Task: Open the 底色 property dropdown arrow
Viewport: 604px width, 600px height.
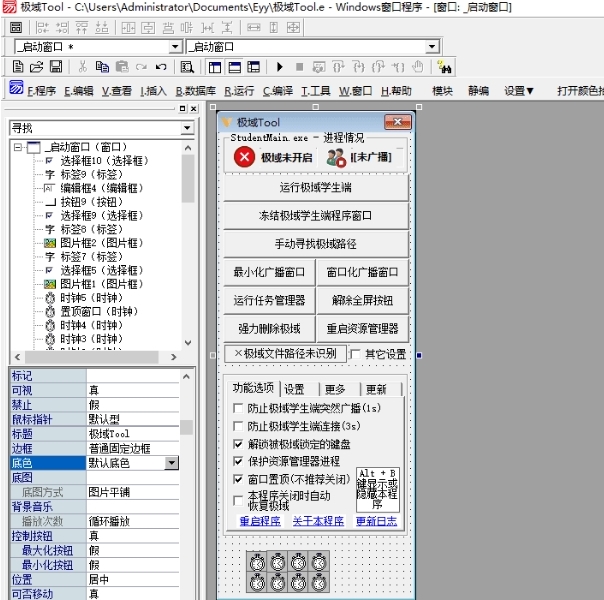Action: click(x=171, y=463)
